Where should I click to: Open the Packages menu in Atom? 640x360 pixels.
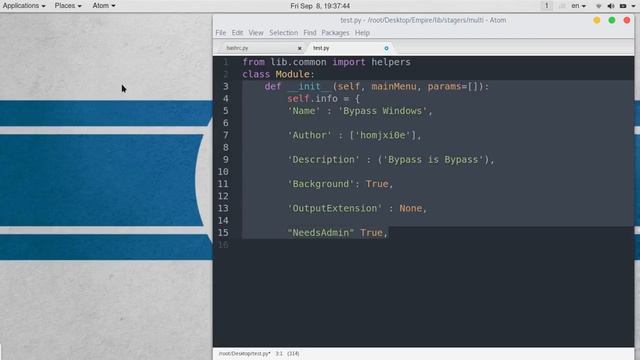tap(335, 33)
